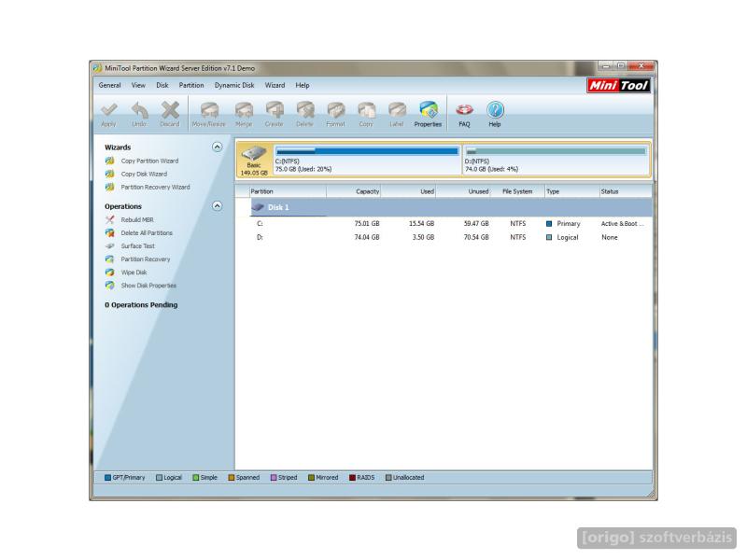Click the Wipe Disk icon
The image size is (747, 560).
109,273
